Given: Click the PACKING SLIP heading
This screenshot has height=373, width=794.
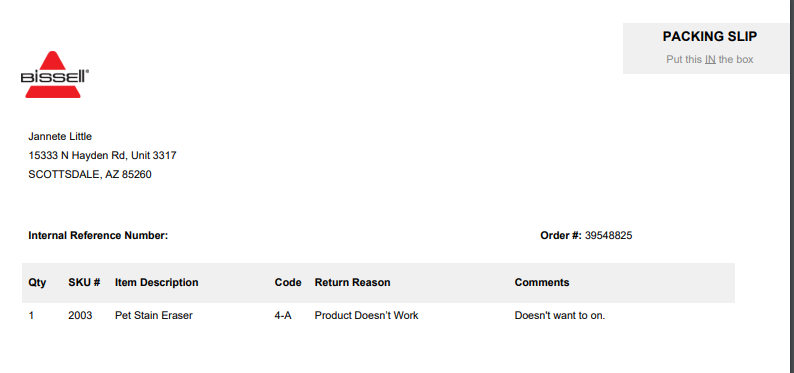Looking at the screenshot, I should pos(710,36).
